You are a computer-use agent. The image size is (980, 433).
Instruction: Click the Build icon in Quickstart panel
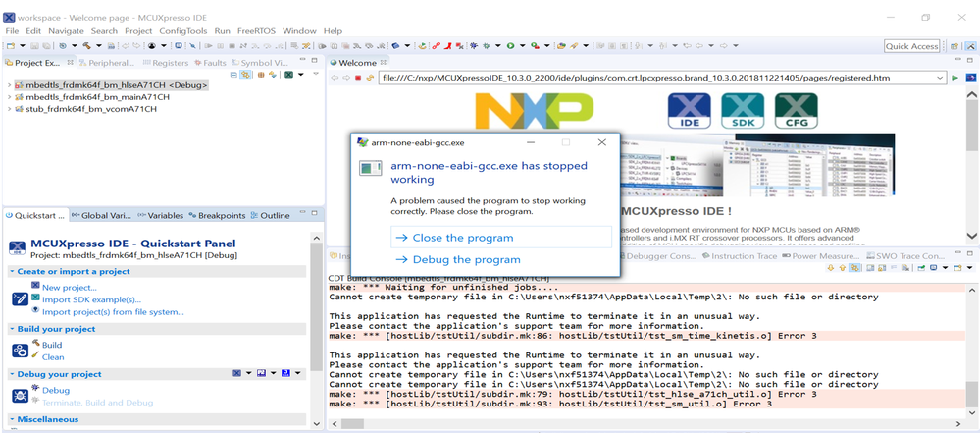pyautogui.click(x=21, y=351)
